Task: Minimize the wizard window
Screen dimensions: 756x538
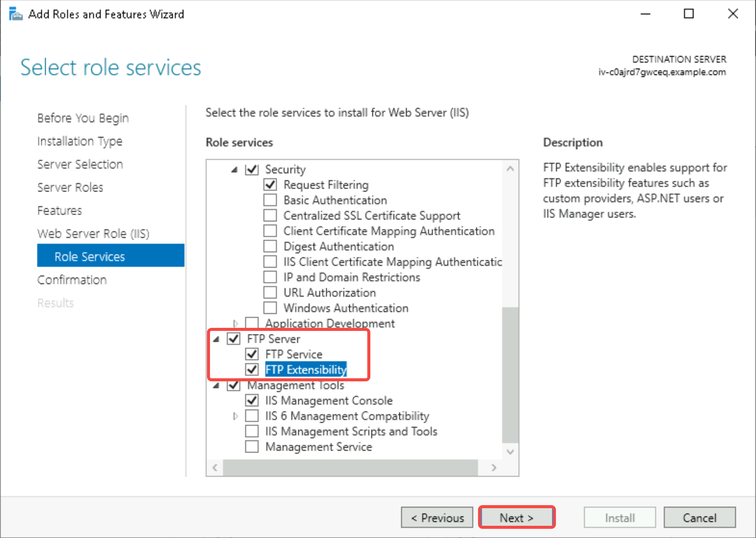Action: point(645,14)
